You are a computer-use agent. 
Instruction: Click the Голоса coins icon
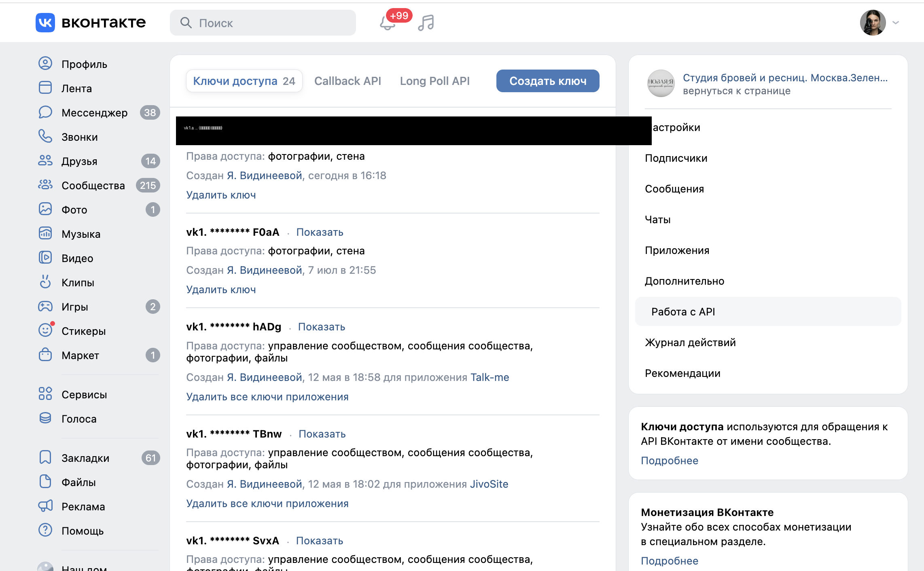pyautogui.click(x=45, y=418)
